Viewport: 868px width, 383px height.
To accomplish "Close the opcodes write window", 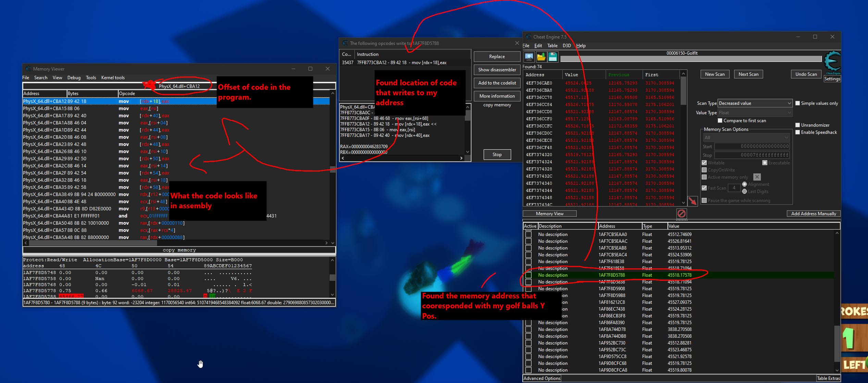I will pyautogui.click(x=517, y=43).
